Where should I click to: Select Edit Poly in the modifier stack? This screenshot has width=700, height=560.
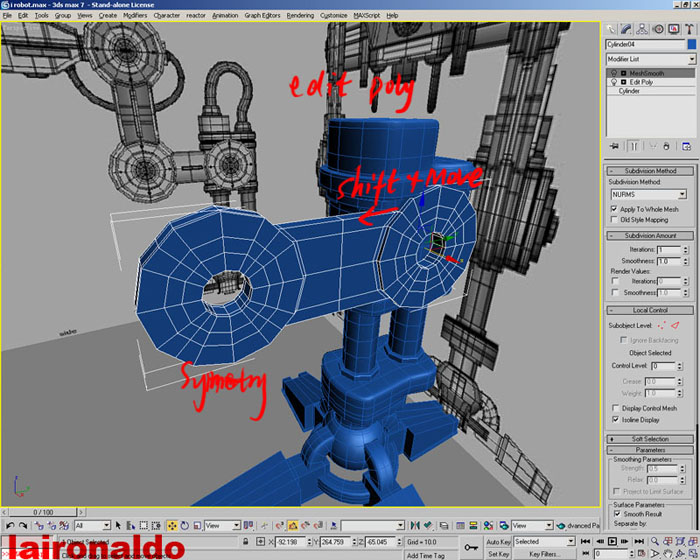pos(640,82)
